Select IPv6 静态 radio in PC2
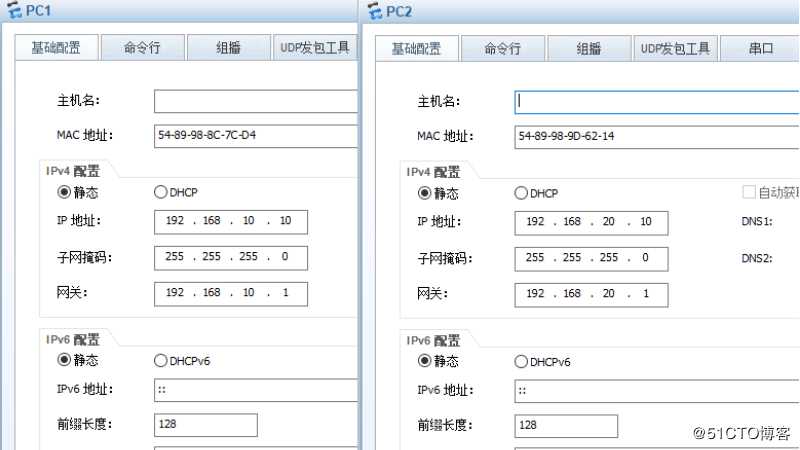This screenshot has width=800, height=450. pos(424,361)
